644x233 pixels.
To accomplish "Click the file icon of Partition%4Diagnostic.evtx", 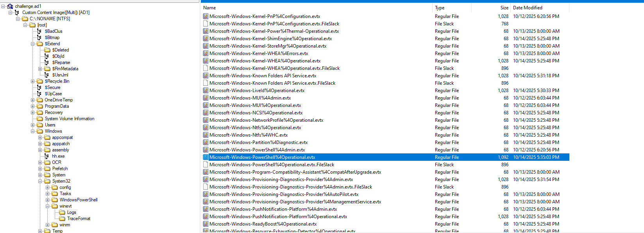I will tap(206, 142).
